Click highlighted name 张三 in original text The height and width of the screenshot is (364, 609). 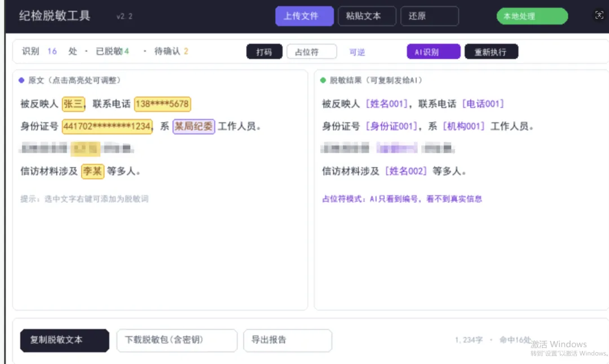[73, 104]
